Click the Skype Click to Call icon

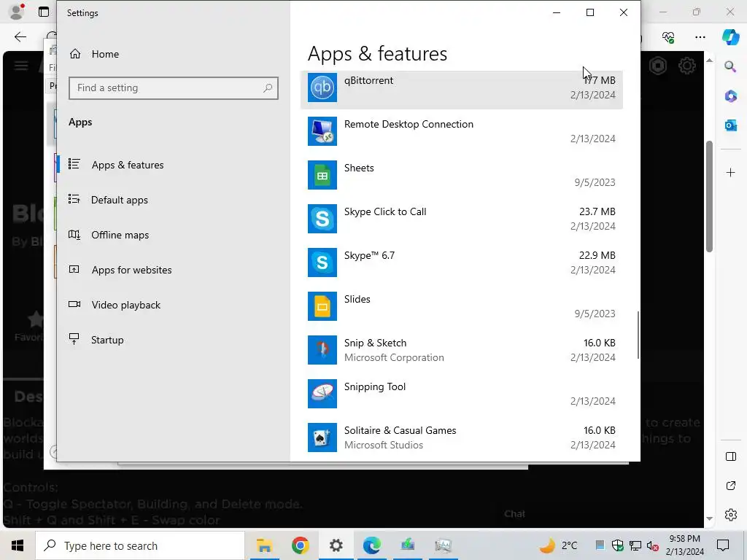point(322,219)
